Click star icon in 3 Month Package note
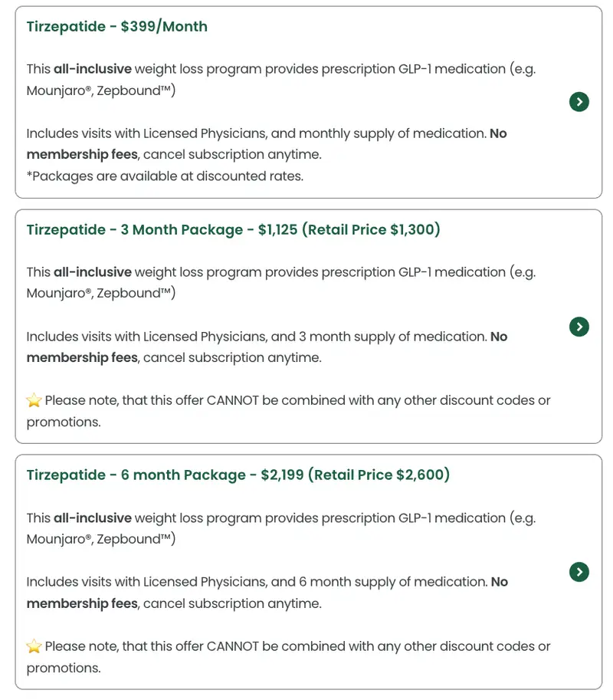The height and width of the screenshot is (700, 613). tap(34, 401)
